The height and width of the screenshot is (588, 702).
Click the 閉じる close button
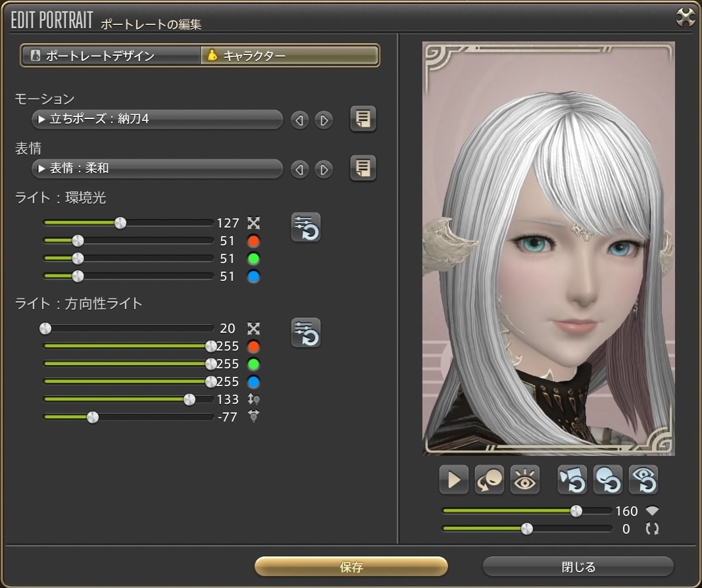click(x=578, y=567)
